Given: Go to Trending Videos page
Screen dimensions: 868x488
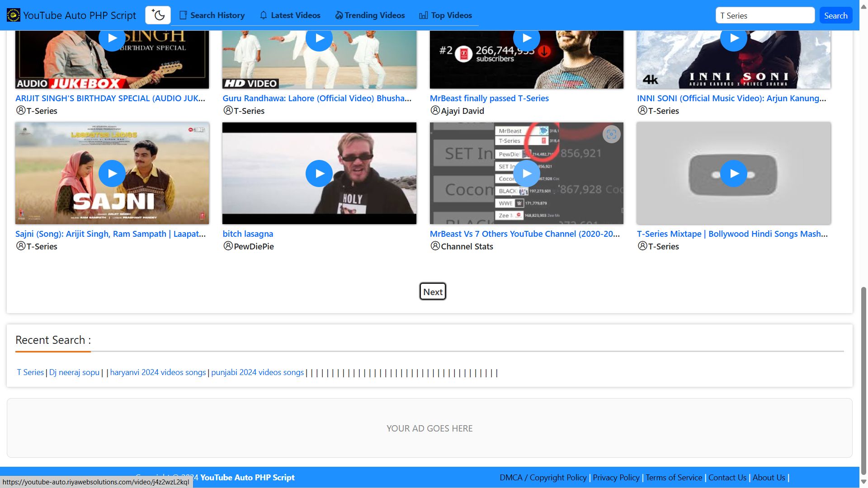Looking at the screenshot, I should (x=370, y=15).
